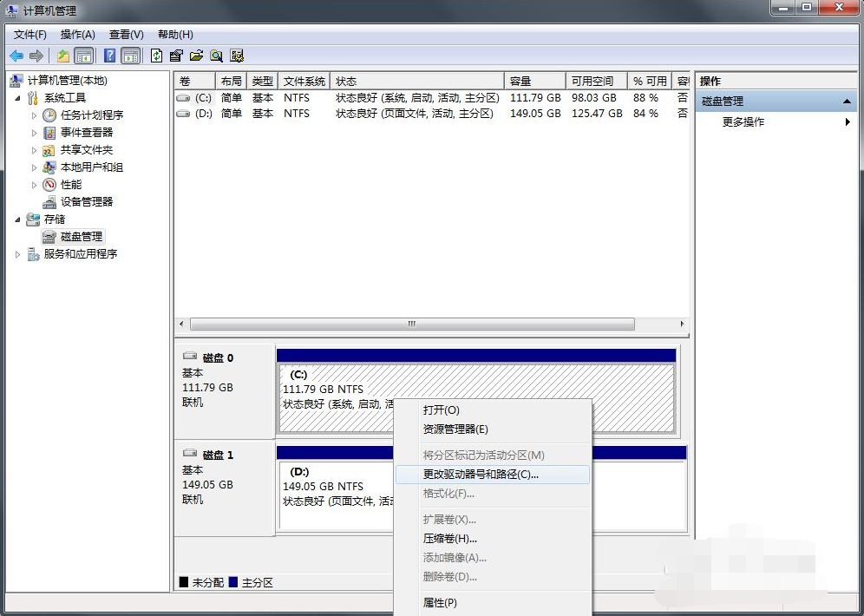Screen dimensions: 864x616
Task: Click the Refresh toolbar icon
Action: (156, 56)
